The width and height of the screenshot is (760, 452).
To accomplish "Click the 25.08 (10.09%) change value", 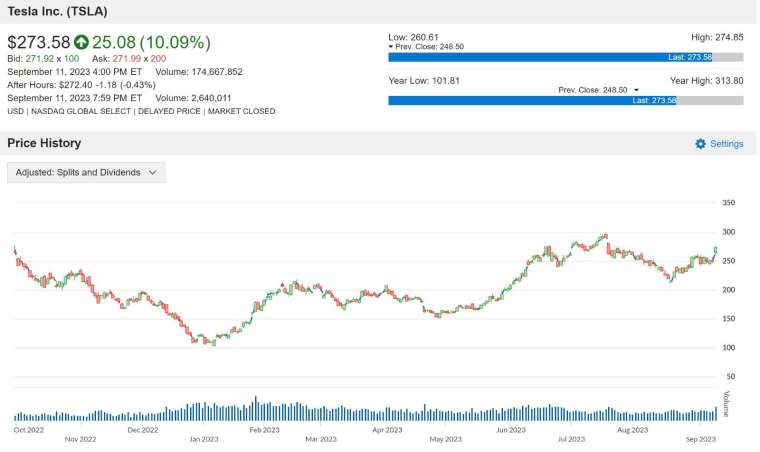I will pos(151,42).
